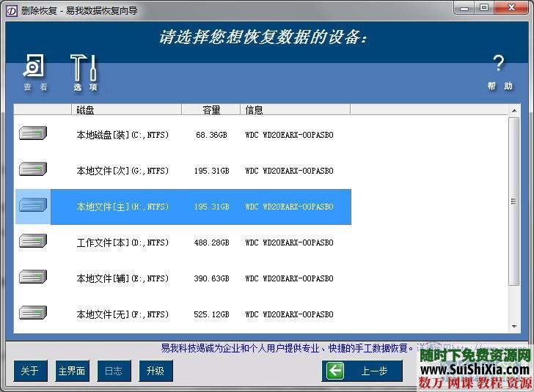Open the 选项 (Options) tools icon
Screen dimensions: 534x392
84,69
